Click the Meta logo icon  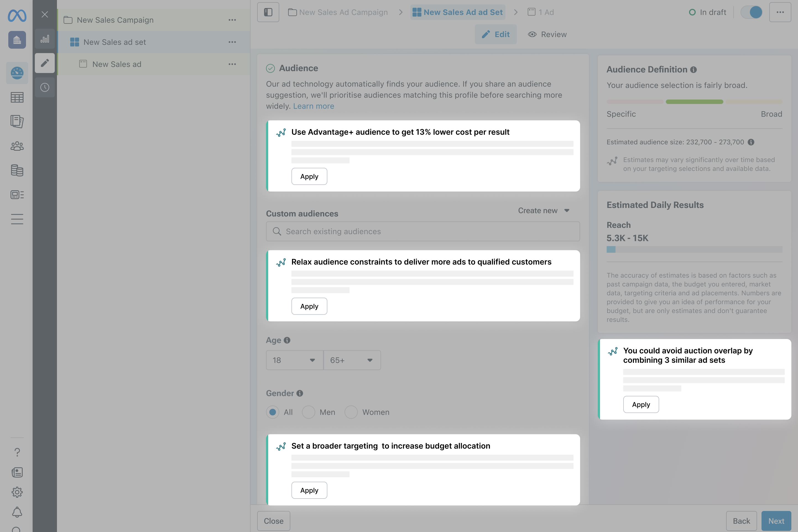[17, 15]
